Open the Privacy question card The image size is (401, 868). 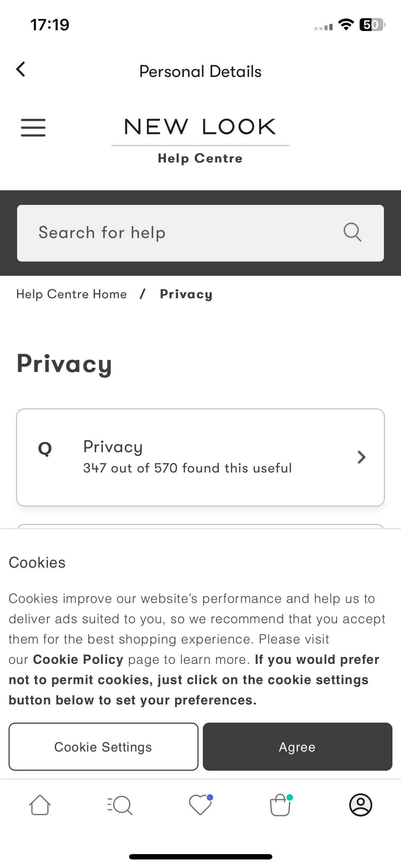click(200, 457)
